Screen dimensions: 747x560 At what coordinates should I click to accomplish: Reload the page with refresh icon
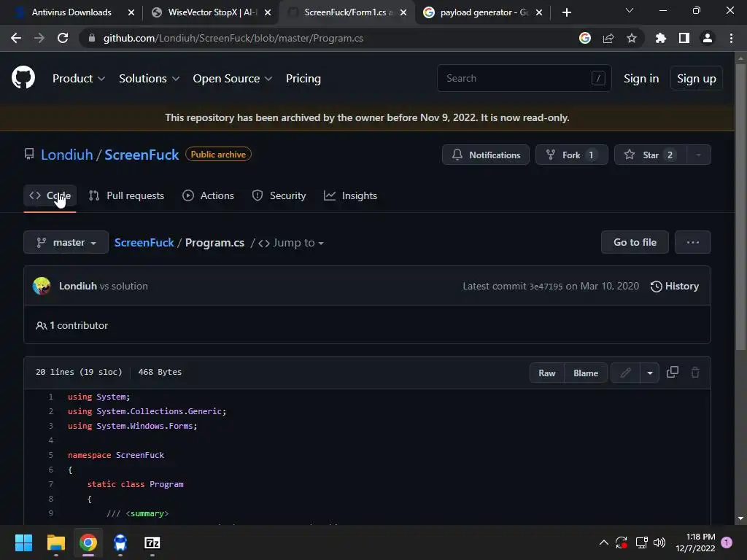coord(63,38)
